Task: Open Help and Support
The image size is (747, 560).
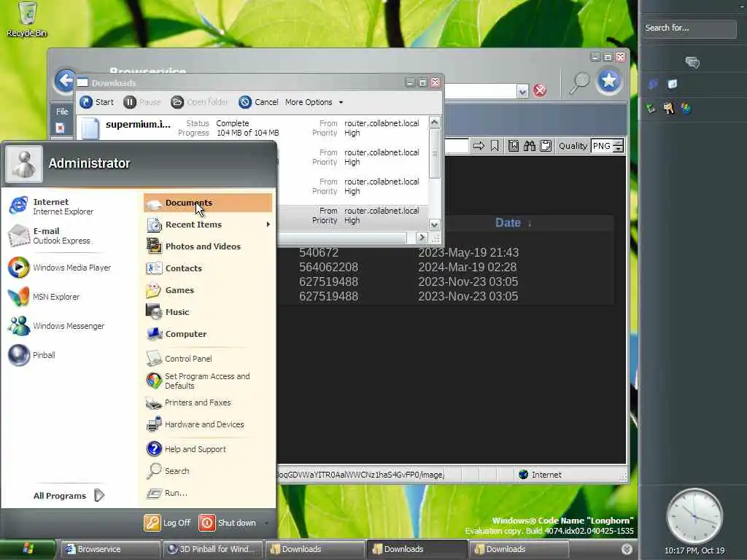Action: coord(208,449)
